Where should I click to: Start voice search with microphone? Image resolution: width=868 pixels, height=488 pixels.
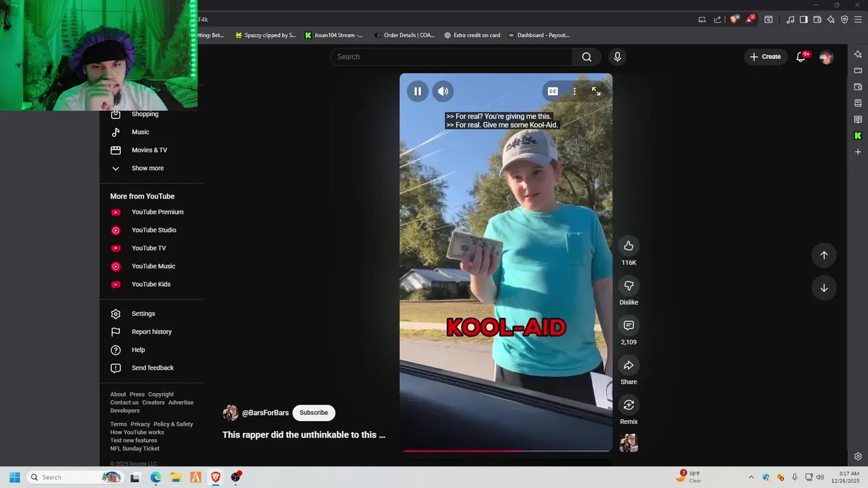coord(617,57)
